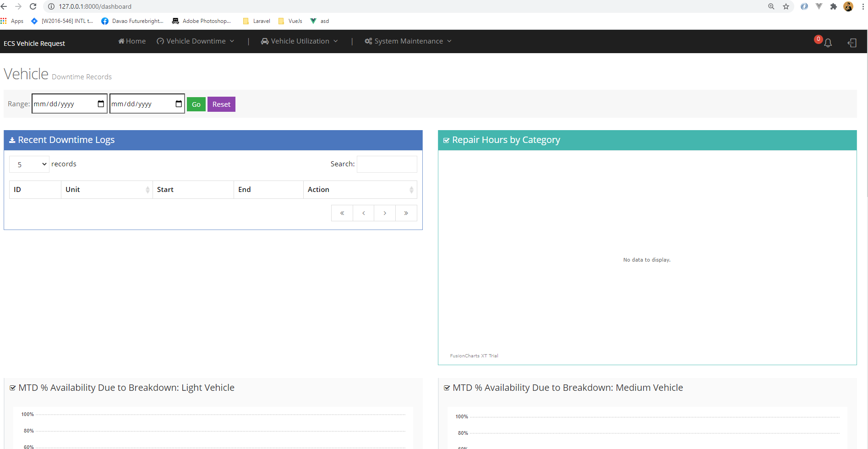Screen dimensions: 868x449
Task: Click the green Go button
Action: (196, 104)
